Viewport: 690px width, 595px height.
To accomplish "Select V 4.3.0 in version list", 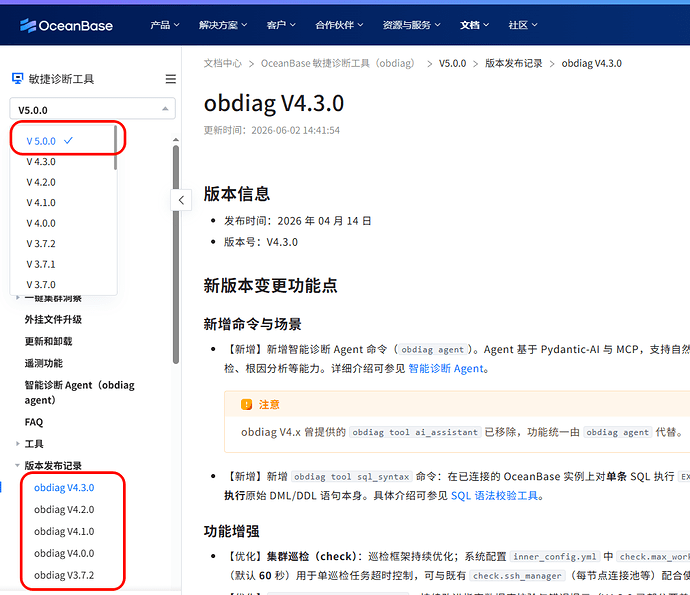I will coord(63,162).
